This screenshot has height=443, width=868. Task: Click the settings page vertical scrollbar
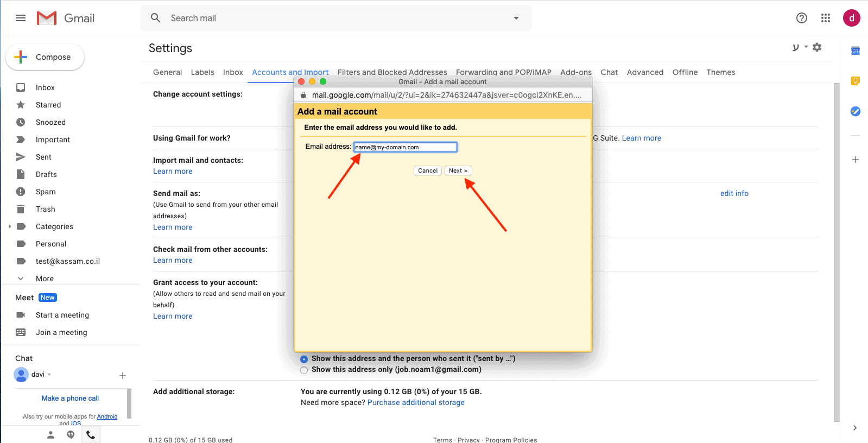coord(837,252)
